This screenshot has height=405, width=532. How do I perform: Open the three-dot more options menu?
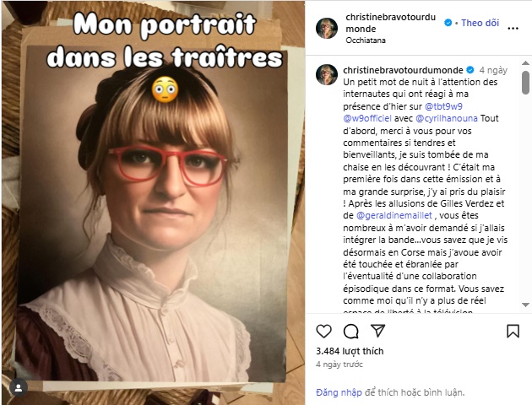click(x=513, y=29)
